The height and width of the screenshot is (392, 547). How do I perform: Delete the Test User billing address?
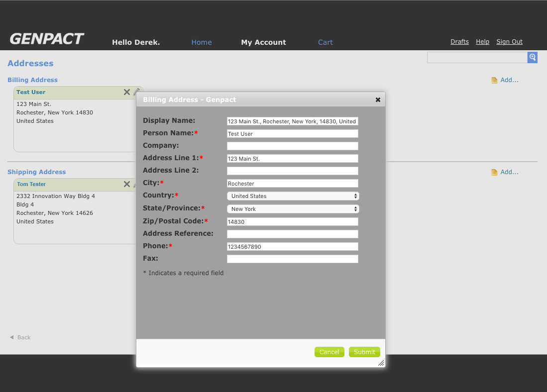(x=127, y=92)
